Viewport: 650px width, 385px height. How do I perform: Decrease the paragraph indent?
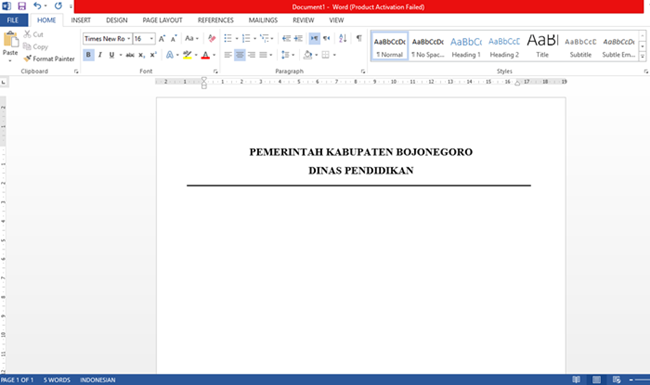click(x=286, y=39)
